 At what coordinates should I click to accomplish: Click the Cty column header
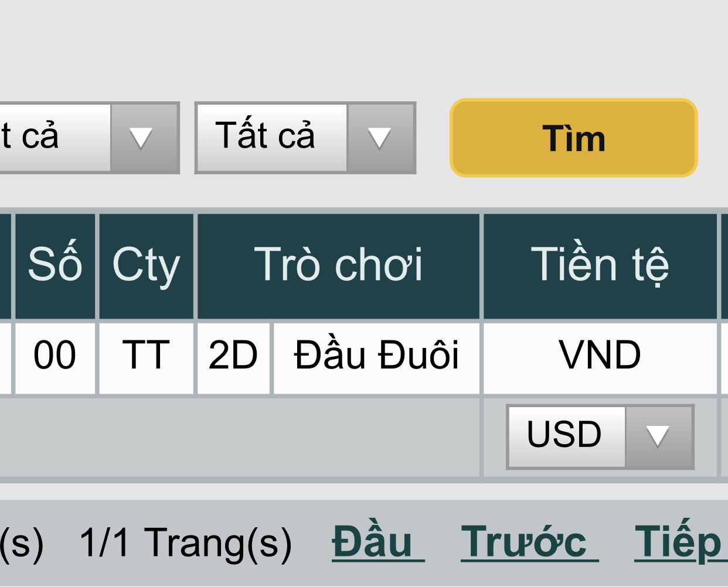click(x=146, y=265)
